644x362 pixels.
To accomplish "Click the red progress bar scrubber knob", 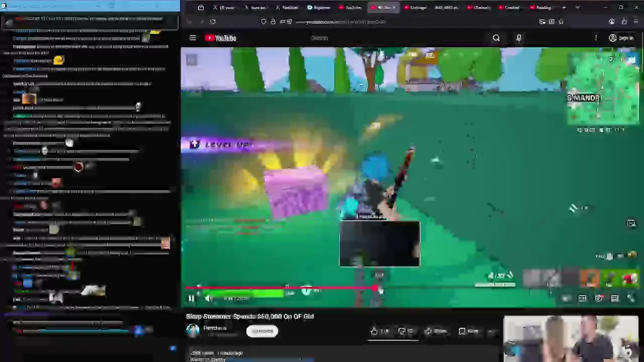I will (x=375, y=288).
